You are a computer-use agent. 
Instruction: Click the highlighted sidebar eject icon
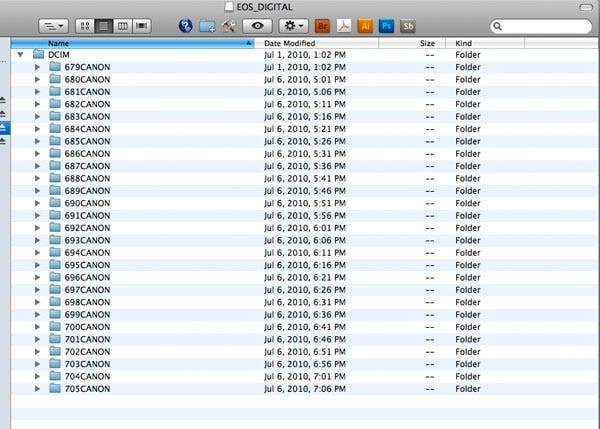coord(3,127)
